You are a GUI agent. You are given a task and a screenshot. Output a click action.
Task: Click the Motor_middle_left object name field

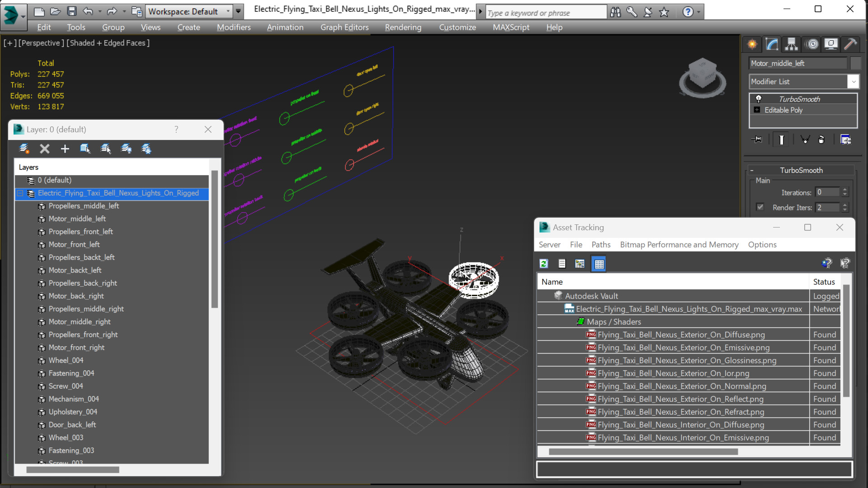[798, 63]
